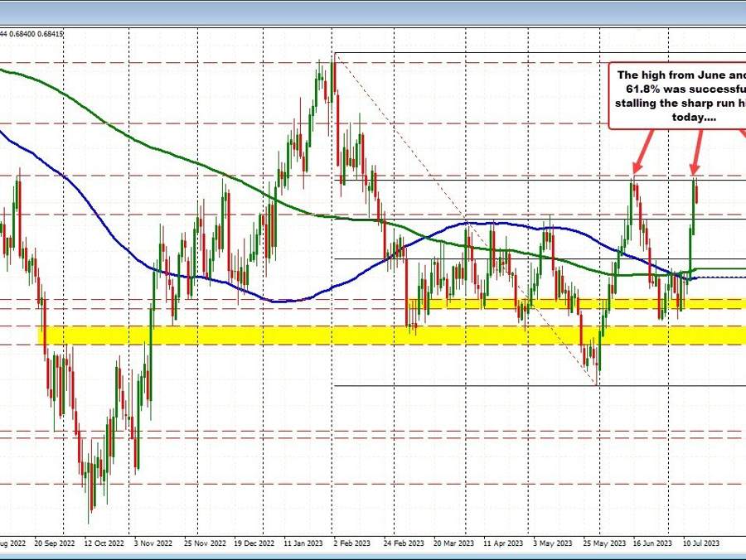Click the blue chart title bar at top
The width and height of the screenshot is (746, 560).
pyautogui.click(x=373, y=7)
